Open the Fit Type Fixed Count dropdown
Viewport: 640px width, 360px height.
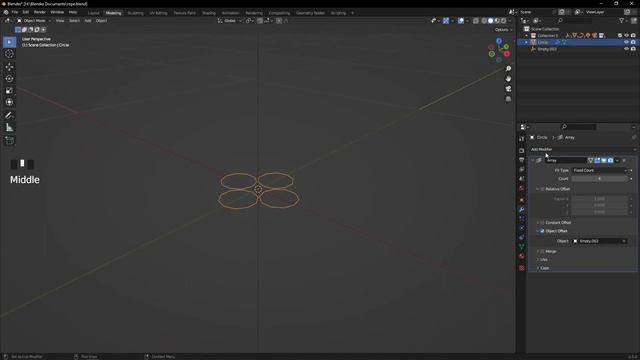(x=600, y=170)
